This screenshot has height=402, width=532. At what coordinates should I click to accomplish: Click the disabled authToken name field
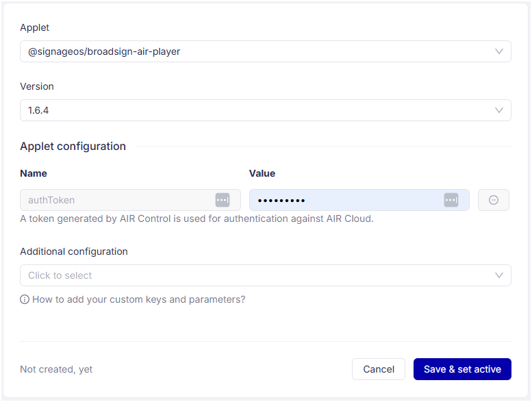pyautogui.click(x=116, y=200)
